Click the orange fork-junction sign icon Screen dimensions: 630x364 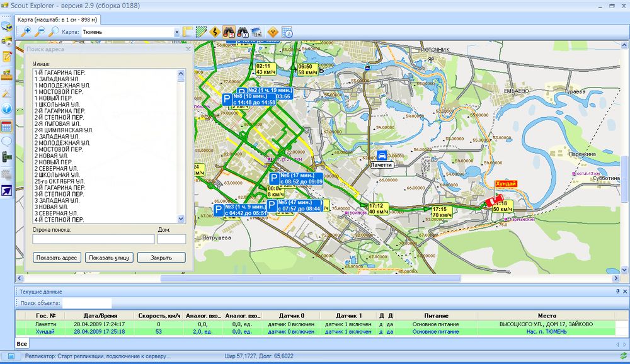pyautogui.click(x=273, y=31)
